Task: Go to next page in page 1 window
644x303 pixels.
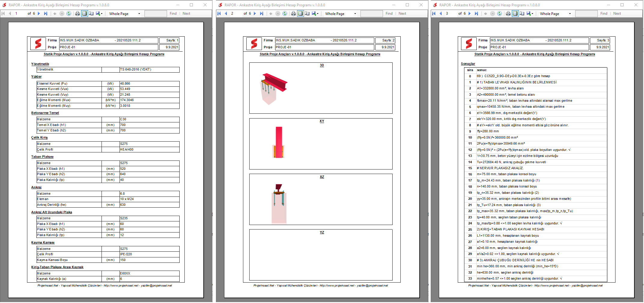Action: pos(39,13)
